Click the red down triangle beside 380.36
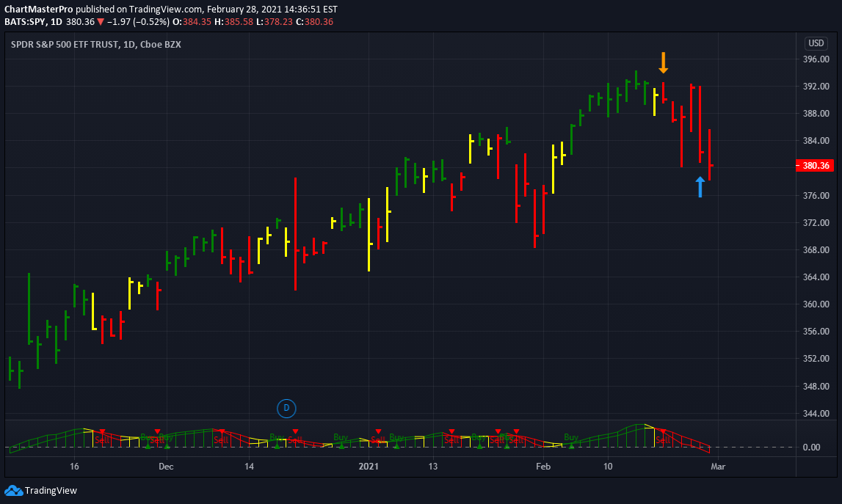 [x=101, y=22]
